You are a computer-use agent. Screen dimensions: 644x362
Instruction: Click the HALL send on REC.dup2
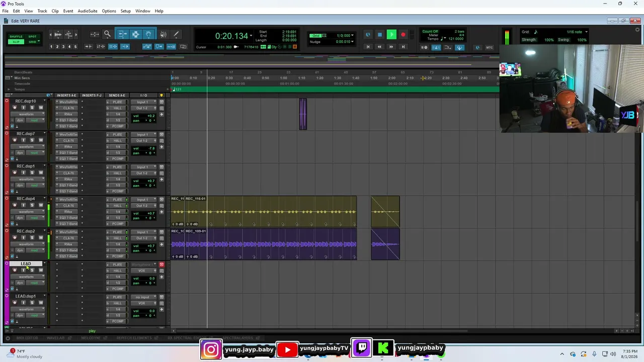click(117, 238)
